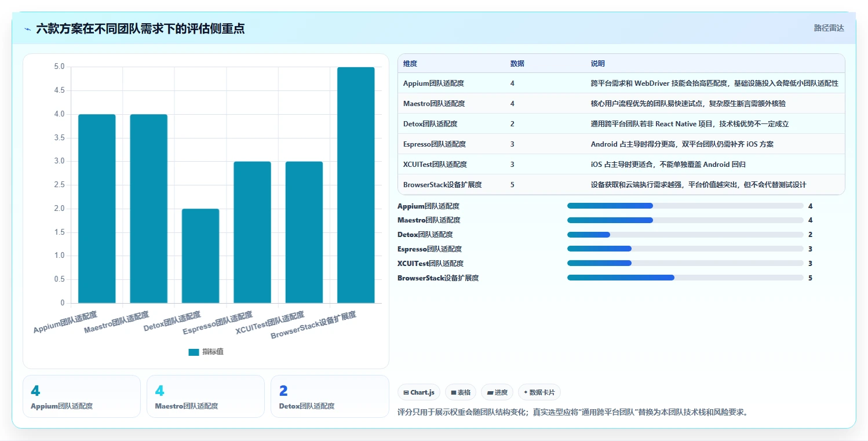Click the BrowserStack description about 云端执行需求
Viewport: 868px width, 441px height.
(698, 185)
